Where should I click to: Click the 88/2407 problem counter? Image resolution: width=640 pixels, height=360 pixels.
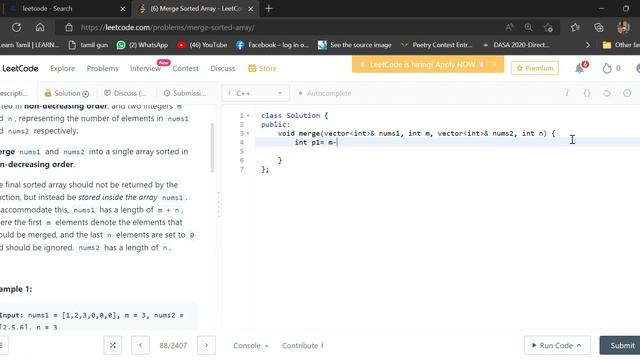point(173,345)
